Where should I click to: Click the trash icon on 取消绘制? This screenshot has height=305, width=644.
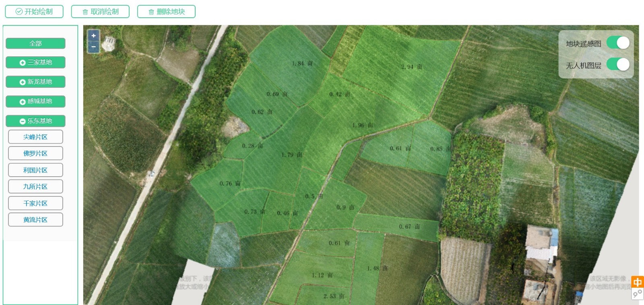85,12
